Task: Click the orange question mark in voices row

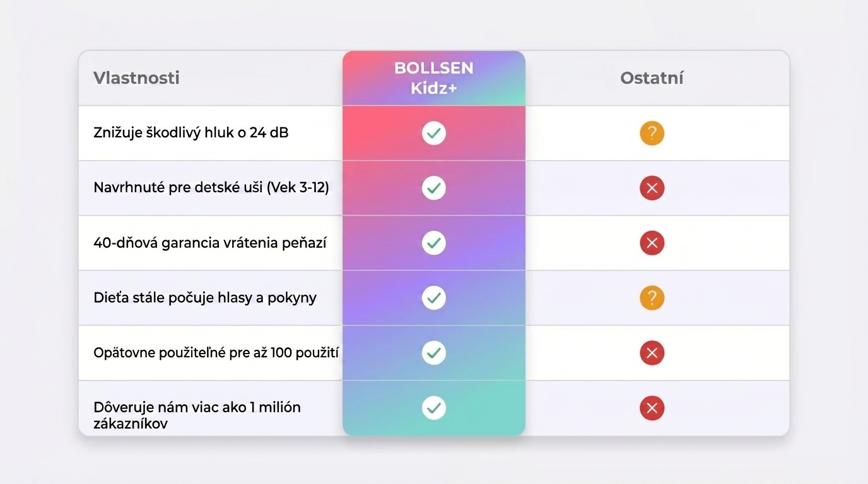Action: pyautogui.click(x=652, y=297)
